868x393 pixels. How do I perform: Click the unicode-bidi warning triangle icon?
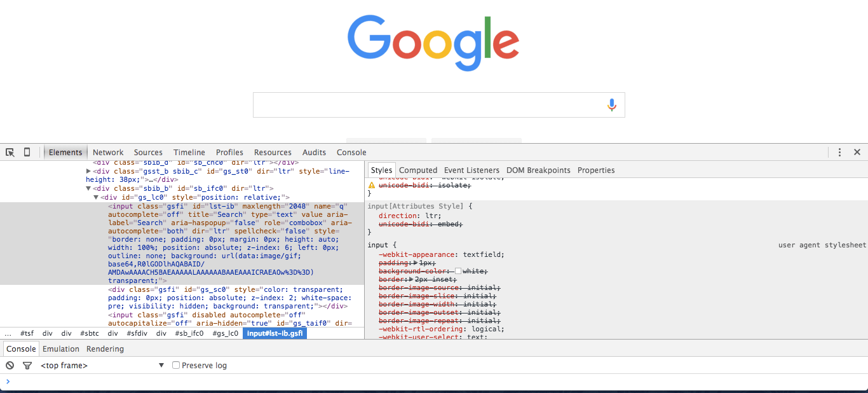coord(372,185)
